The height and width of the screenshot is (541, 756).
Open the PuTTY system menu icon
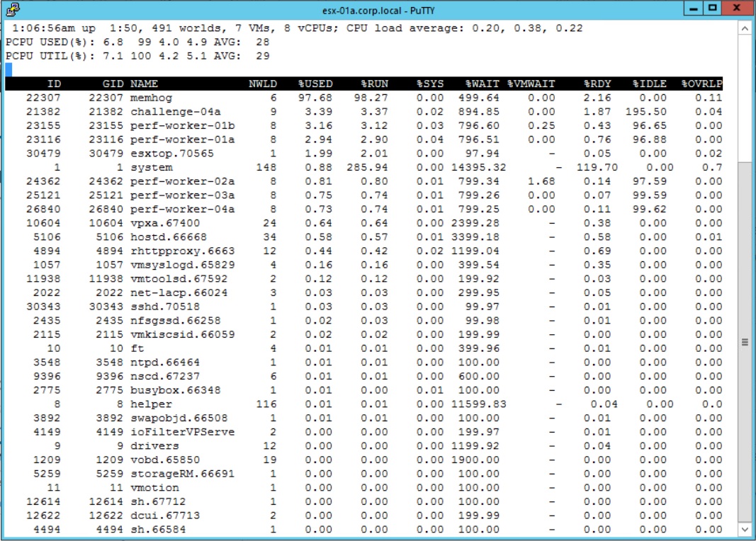click(13, 9)
